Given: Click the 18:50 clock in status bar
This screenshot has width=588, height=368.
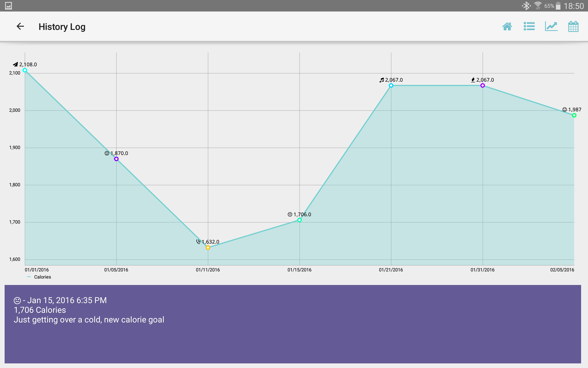Looking at the screenshot, I should tap(574, 6).
